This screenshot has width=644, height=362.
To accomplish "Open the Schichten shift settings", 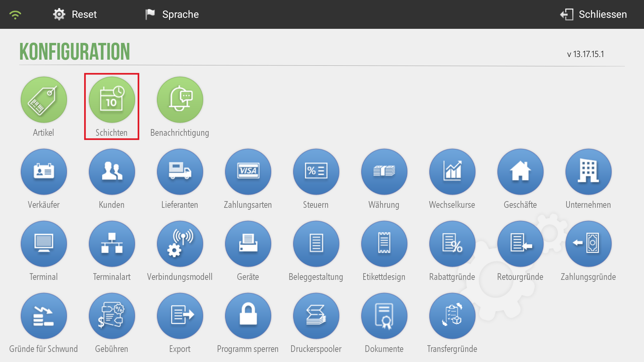I will (x=112, y=100).
